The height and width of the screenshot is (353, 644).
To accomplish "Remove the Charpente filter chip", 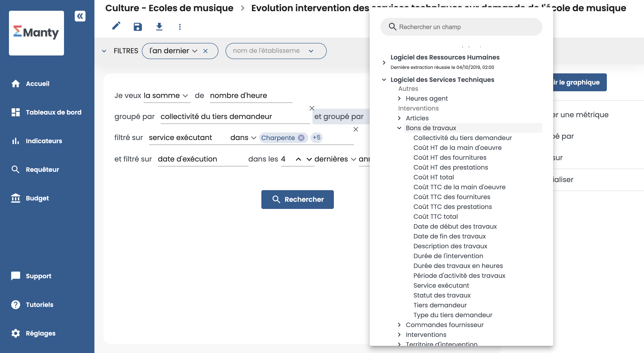I will 301,138.
